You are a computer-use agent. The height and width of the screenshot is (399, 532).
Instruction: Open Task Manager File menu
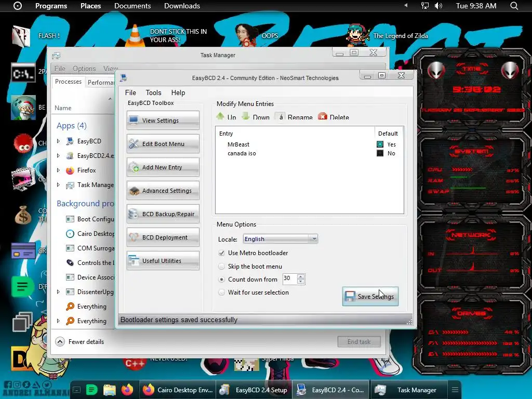click(60, 69)
